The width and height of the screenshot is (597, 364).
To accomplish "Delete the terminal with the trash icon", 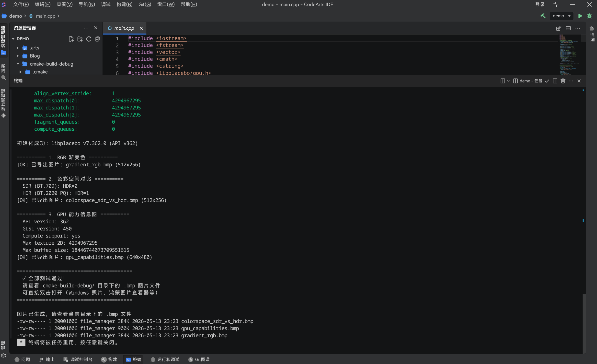I will [x=563, y=81].
